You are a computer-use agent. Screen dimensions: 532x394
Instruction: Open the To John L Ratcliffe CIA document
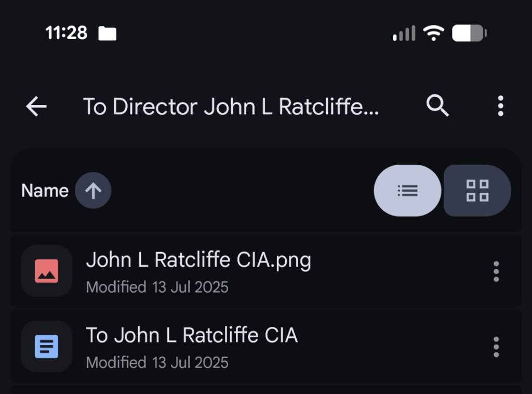click(192, 335)
